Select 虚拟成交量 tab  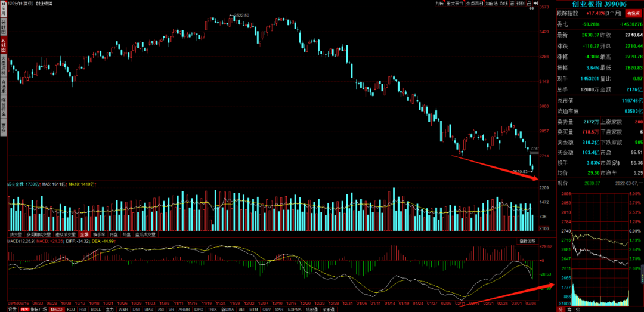[x=66, y=234]
